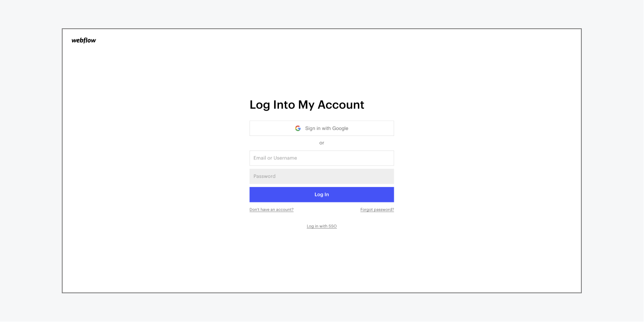Click the word 'SSO' in bottom link

coord(333,226)
